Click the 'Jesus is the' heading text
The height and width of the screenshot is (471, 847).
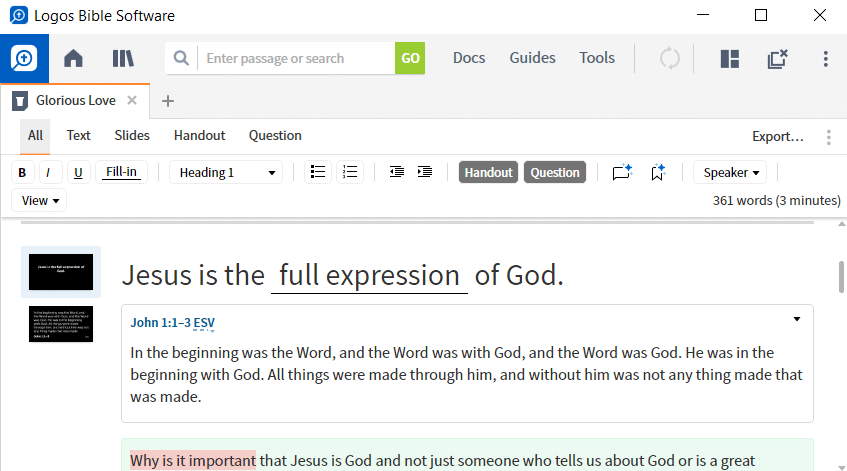[193, 275]
